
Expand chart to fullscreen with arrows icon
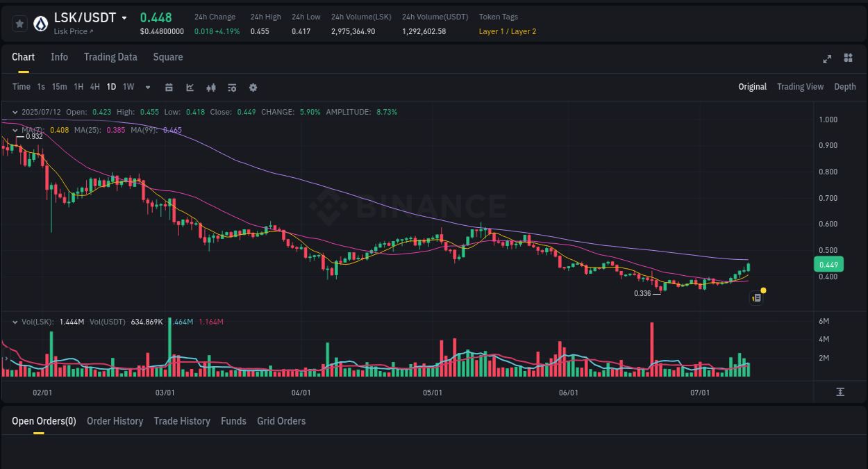[826, 59]
